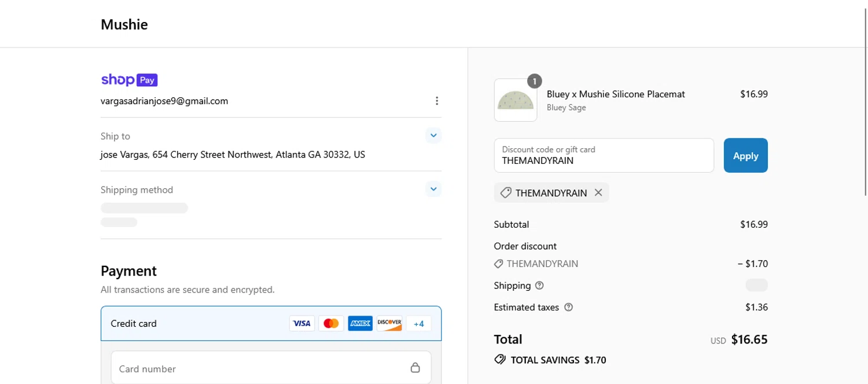868x384 pixels.
Task: Click the Total Savings tag icon
Action: (500, 360)
